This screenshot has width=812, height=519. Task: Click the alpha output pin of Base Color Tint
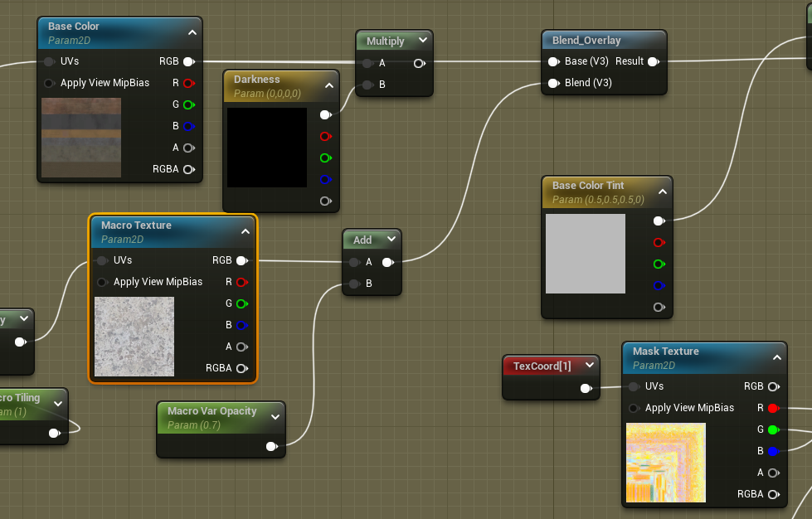click(x=659, y=308)
